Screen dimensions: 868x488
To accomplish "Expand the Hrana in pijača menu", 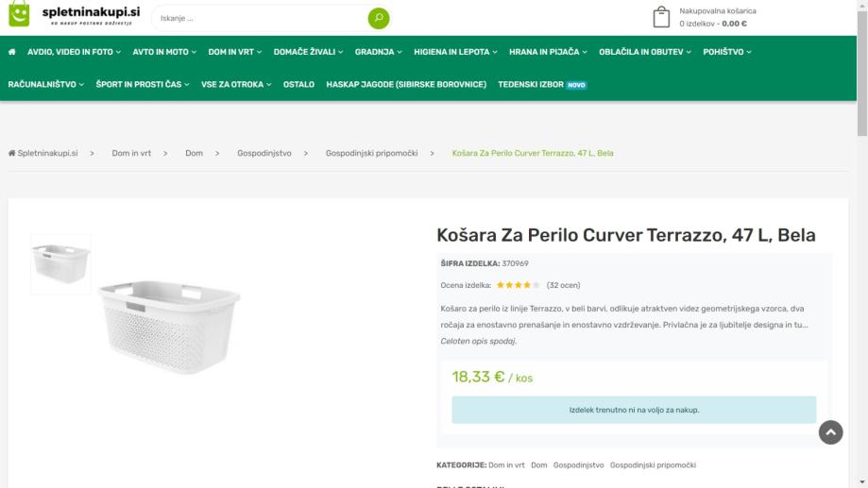I will click(x=548, y=52).
